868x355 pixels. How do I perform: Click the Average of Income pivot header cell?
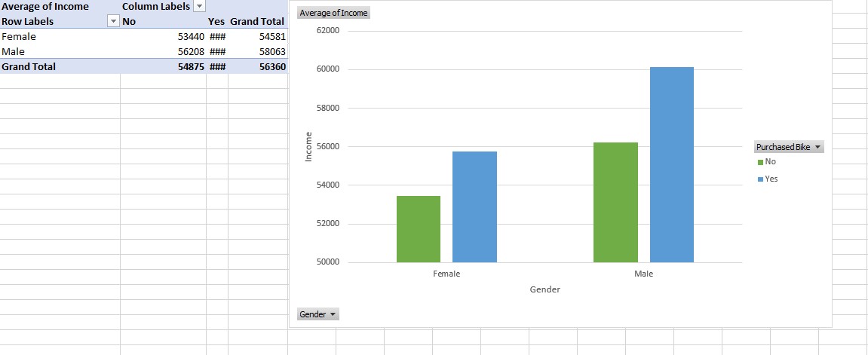[60, 7]
